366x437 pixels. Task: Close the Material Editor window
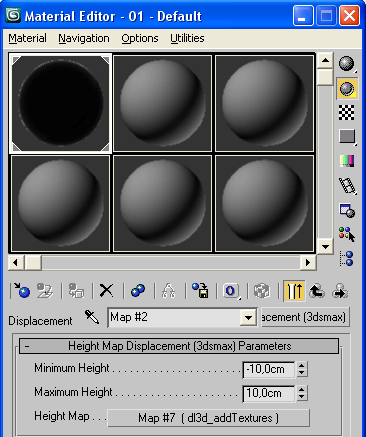[x=349, y=15]
